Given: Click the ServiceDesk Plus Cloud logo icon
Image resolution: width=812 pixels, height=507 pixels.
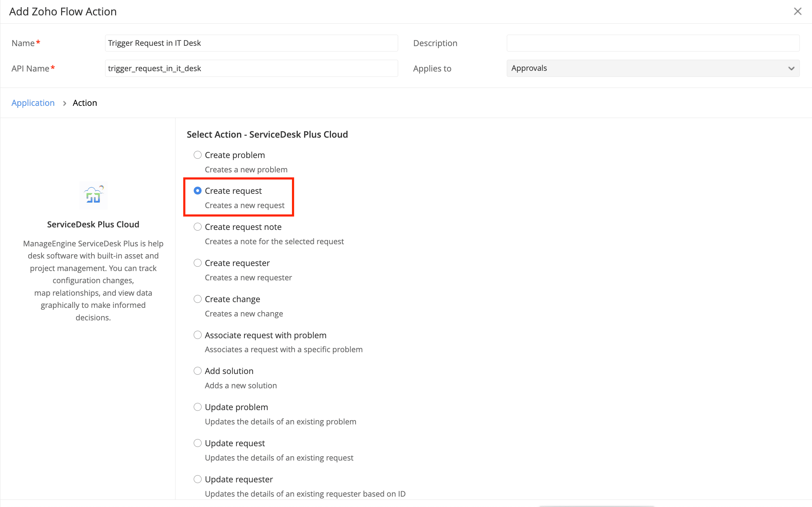Looking at the screenshot, I should coord(93,195).
